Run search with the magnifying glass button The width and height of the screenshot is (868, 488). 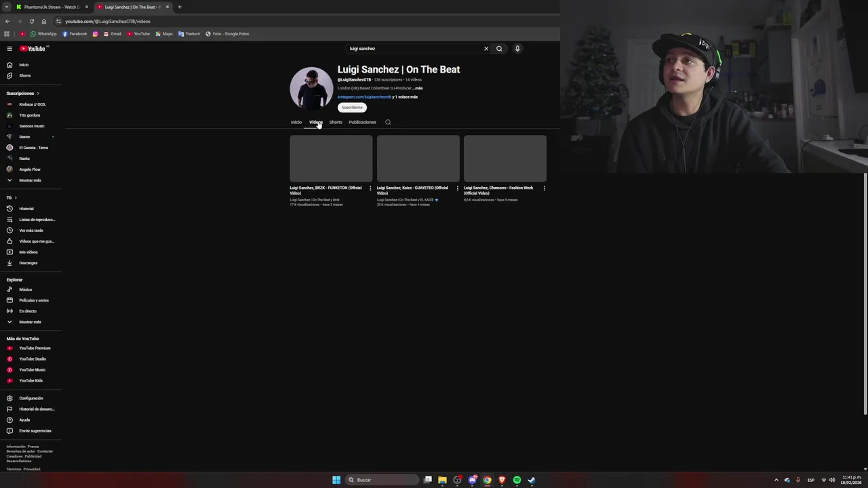coord(499,49)
